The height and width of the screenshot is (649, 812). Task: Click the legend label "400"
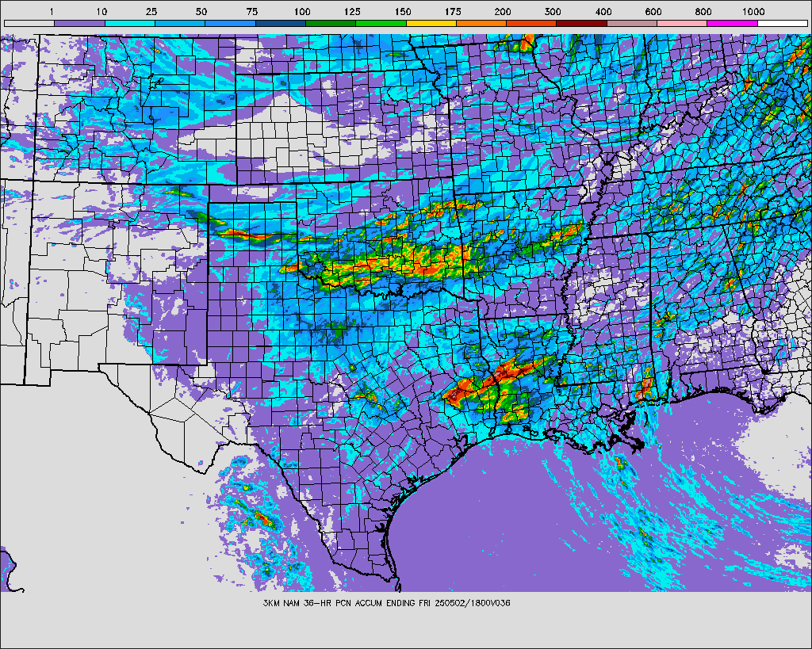click(603, 12)
